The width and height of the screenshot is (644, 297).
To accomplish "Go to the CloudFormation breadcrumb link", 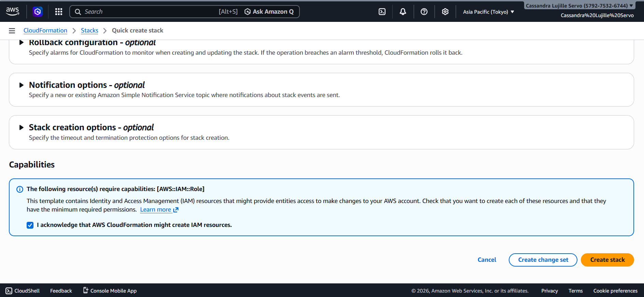I will [45, 30].
